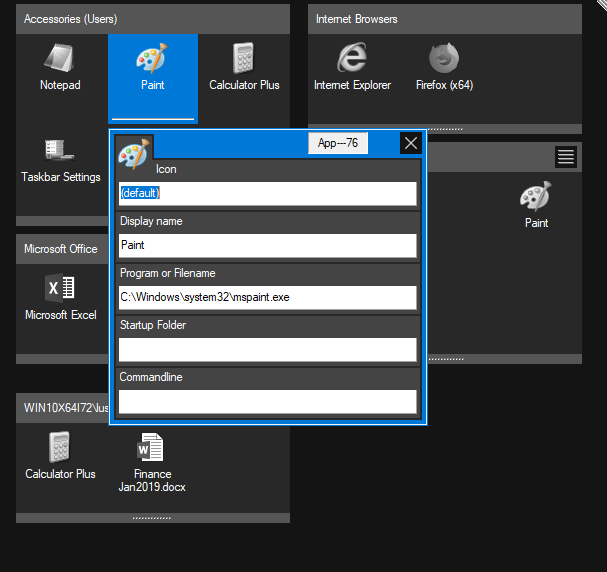The width and height of the screenshot is (607, 572).
Task: Start Microsoft Excel
Action: [x=60, y=298]
